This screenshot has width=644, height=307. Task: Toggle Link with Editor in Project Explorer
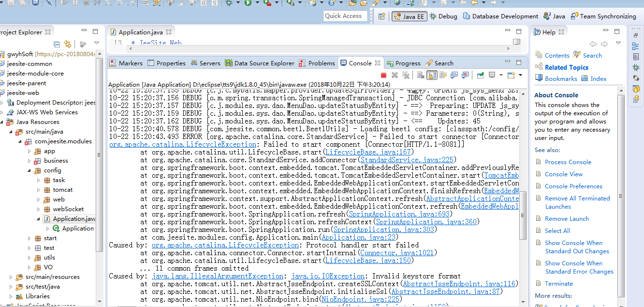click(x=68, y=44)
